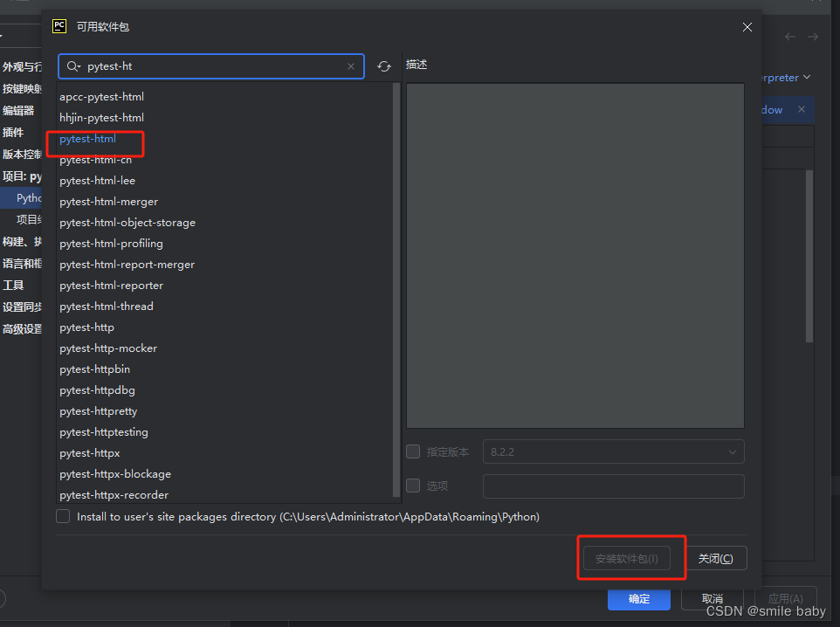
Task: Open the 项目: py settings category in sidebar
Action: point(22,176)
